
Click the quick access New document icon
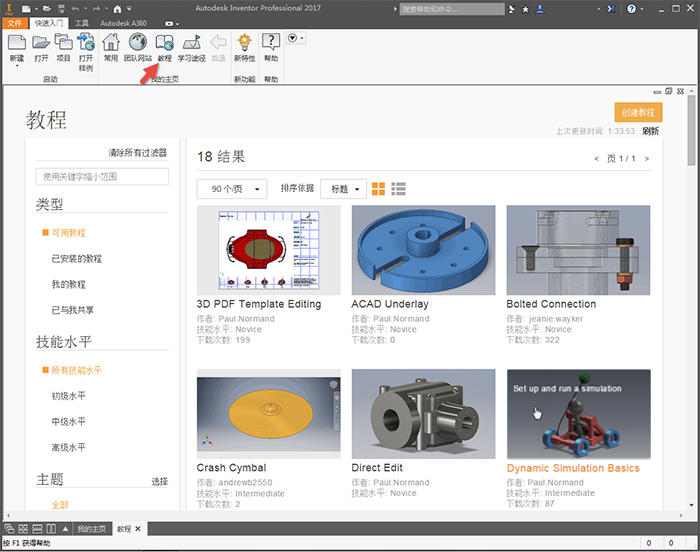click(x=26, y=8)
